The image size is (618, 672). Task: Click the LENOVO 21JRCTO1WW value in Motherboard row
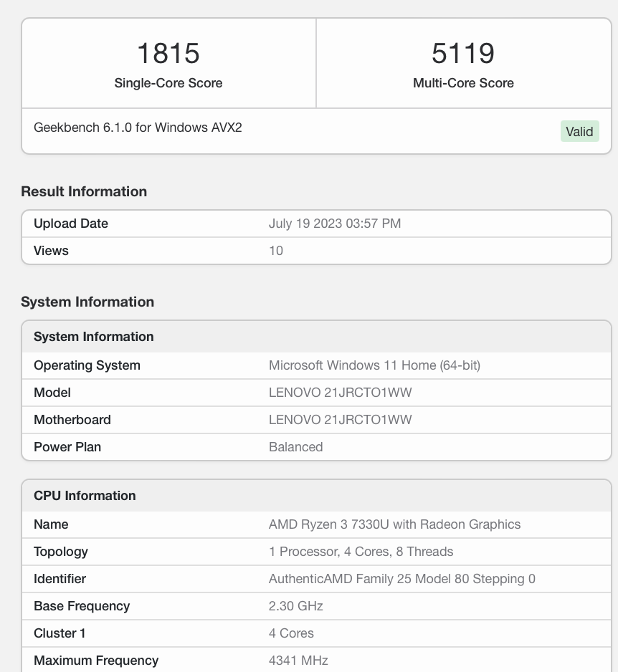coord(340,420)
